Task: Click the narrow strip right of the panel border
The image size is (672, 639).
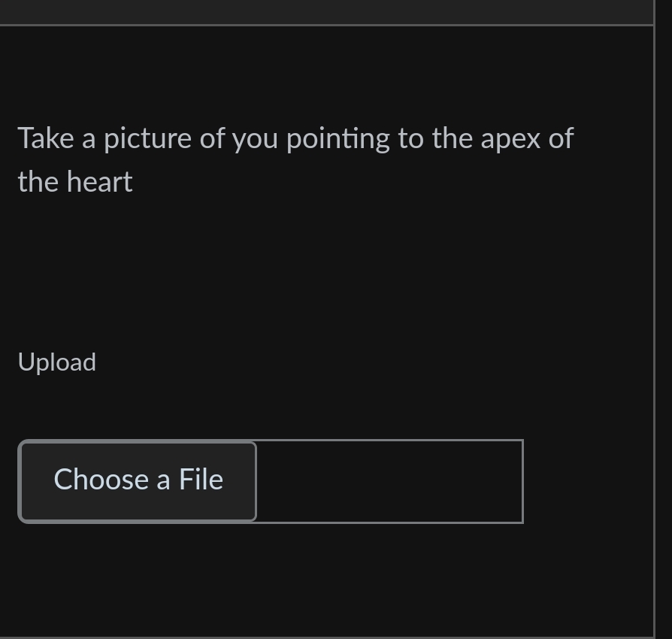Action: pos(663,319)
